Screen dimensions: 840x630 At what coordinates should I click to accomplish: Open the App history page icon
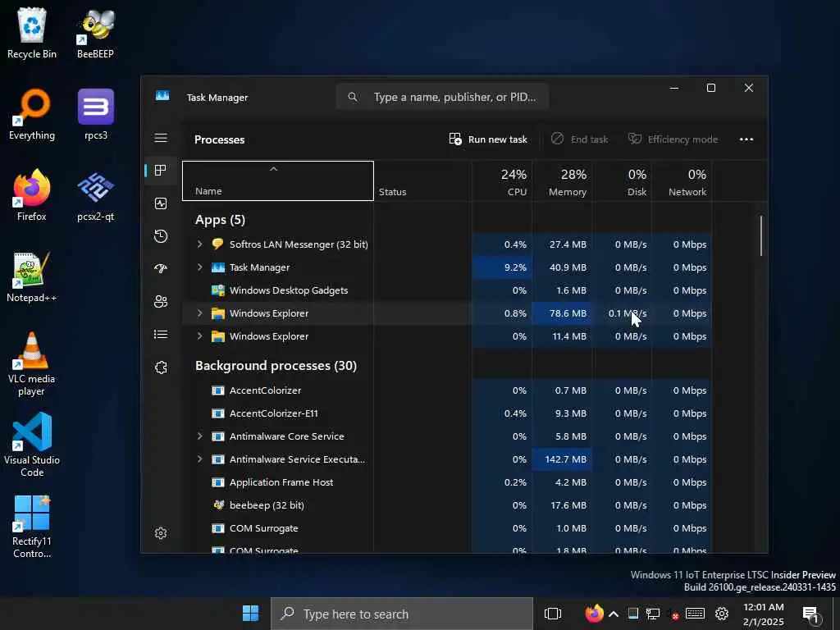(x=161, y=236)
